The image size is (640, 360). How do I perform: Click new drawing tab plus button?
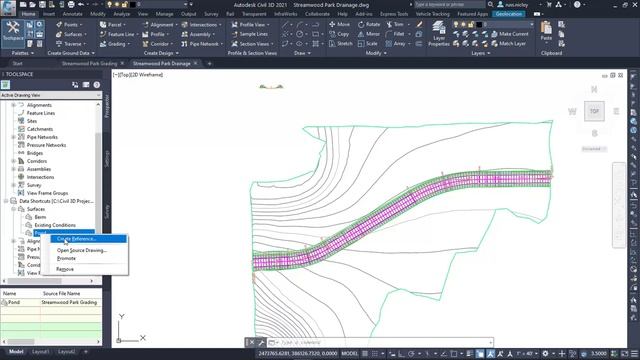click(209, 64)
